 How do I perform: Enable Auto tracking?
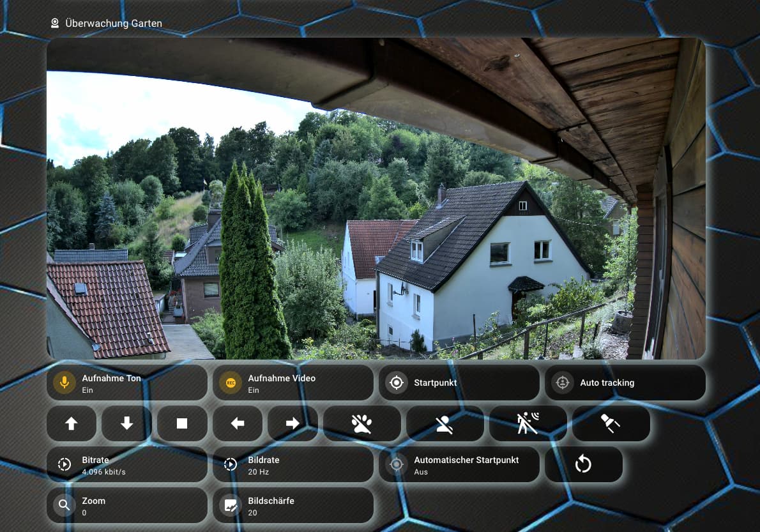625,383
